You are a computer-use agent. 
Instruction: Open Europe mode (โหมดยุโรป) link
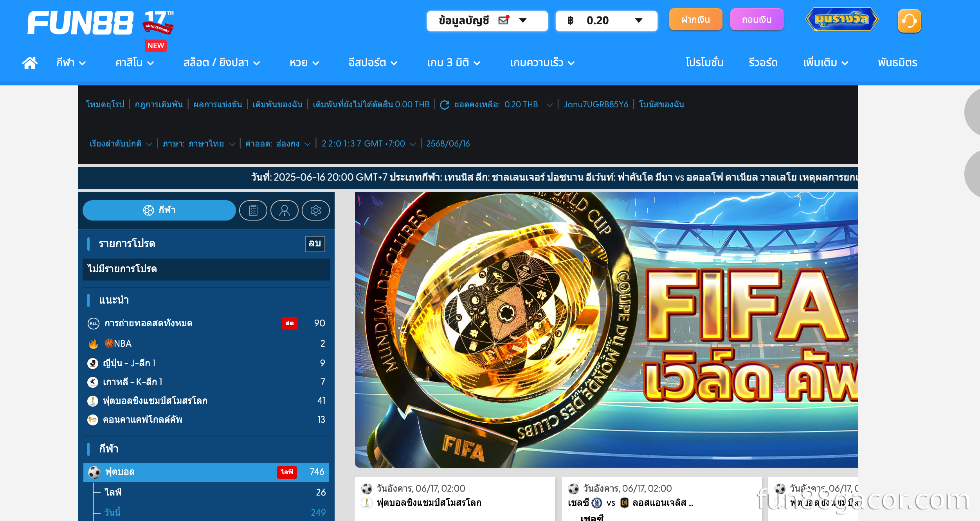(105, 105)
